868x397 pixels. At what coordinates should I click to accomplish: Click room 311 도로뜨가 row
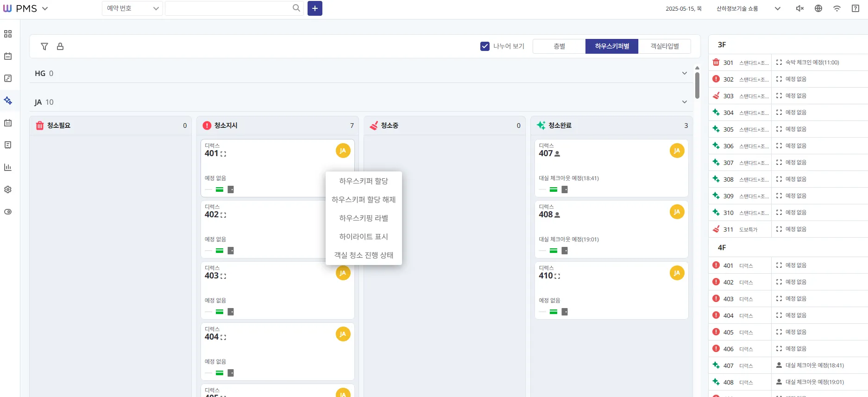(x=788, y=229)
